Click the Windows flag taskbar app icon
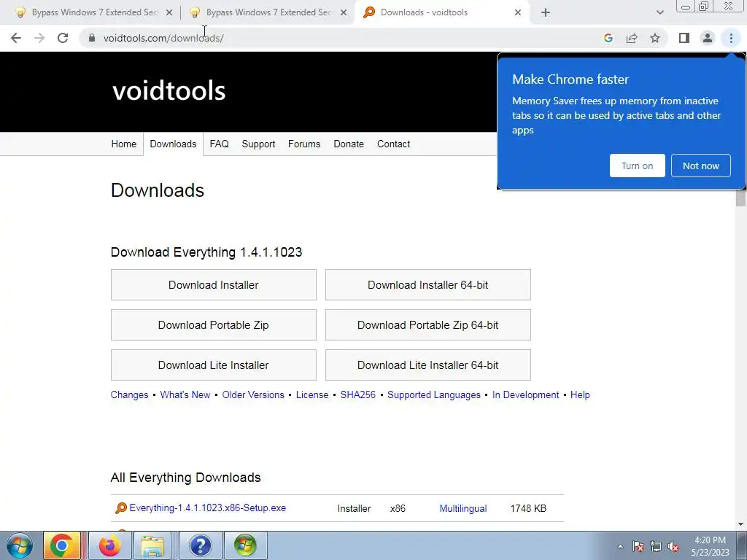747x560 pixels. (245, 545)
